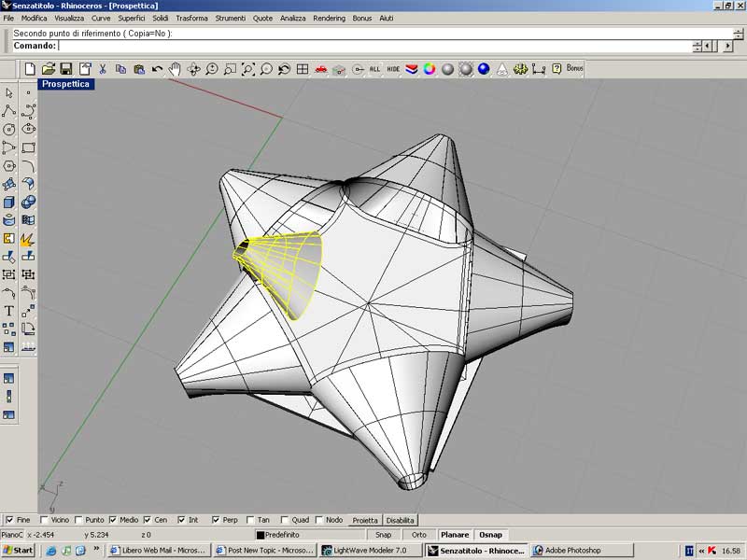747x560 pixels.
Task: Click into the Comando input field
Action: click(x=373, y=46)
